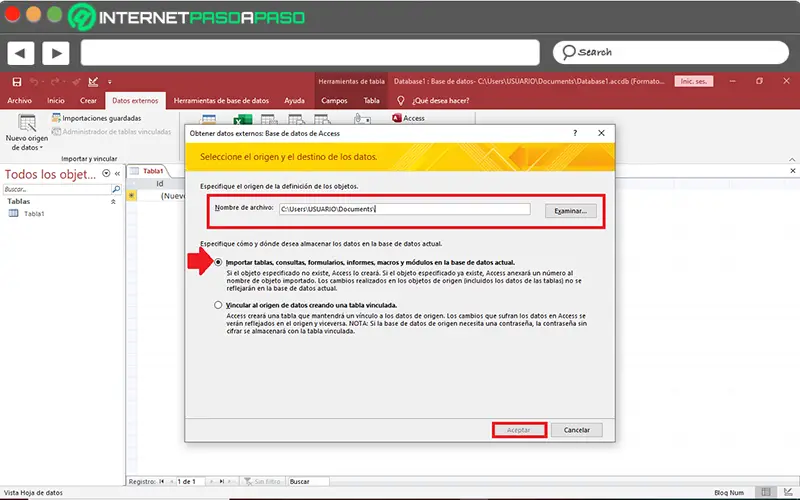Open Importaciones guardadas
Screen dimensions: 800x500
pyautogui.click(x=96, y=118)
